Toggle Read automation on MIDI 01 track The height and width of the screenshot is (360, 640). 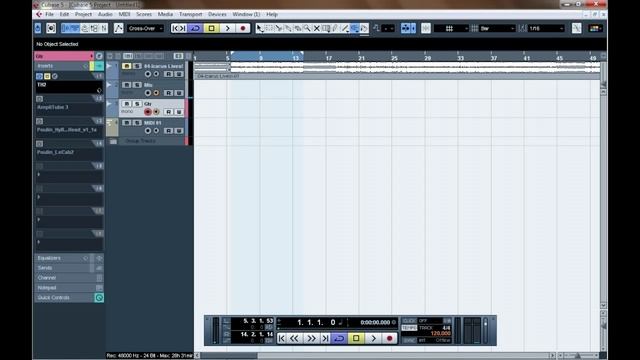point(169,131)
